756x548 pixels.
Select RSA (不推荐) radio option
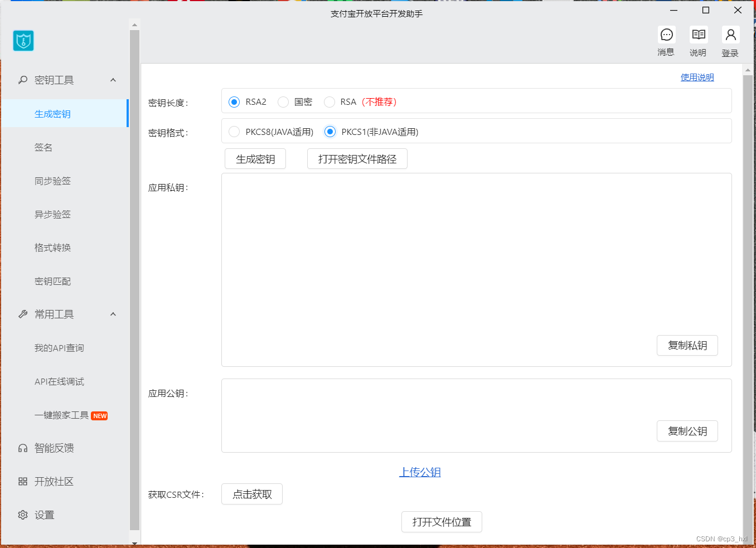click(329, 102)
